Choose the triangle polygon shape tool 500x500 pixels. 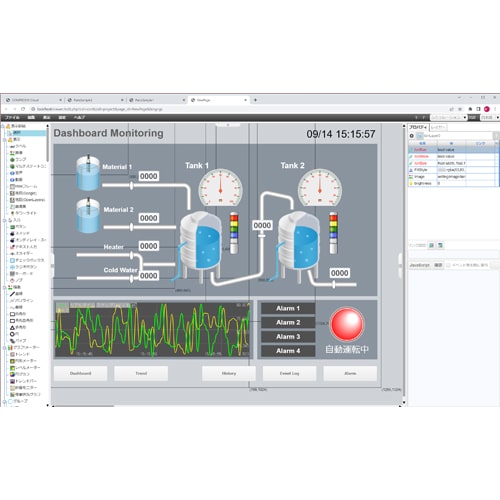point(12,327)
